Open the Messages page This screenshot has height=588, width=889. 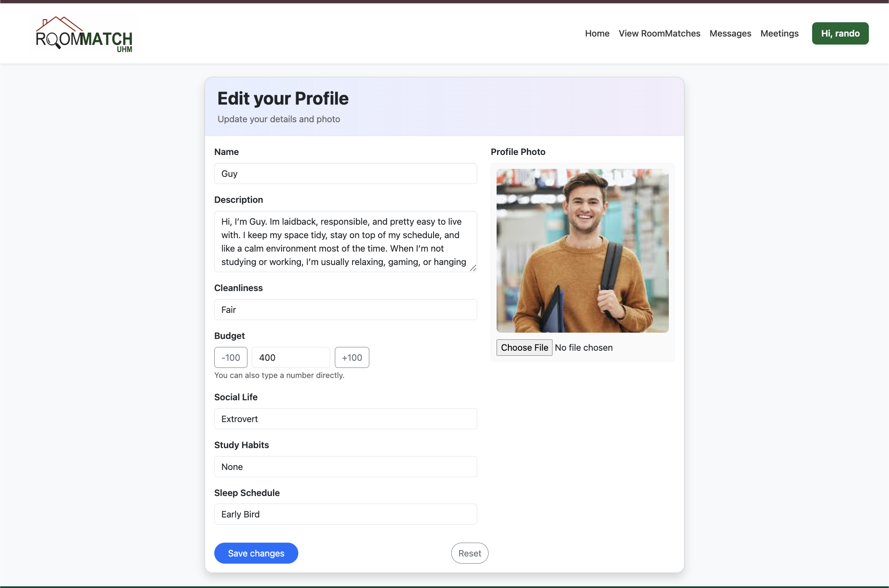click(x=730, y=33)
